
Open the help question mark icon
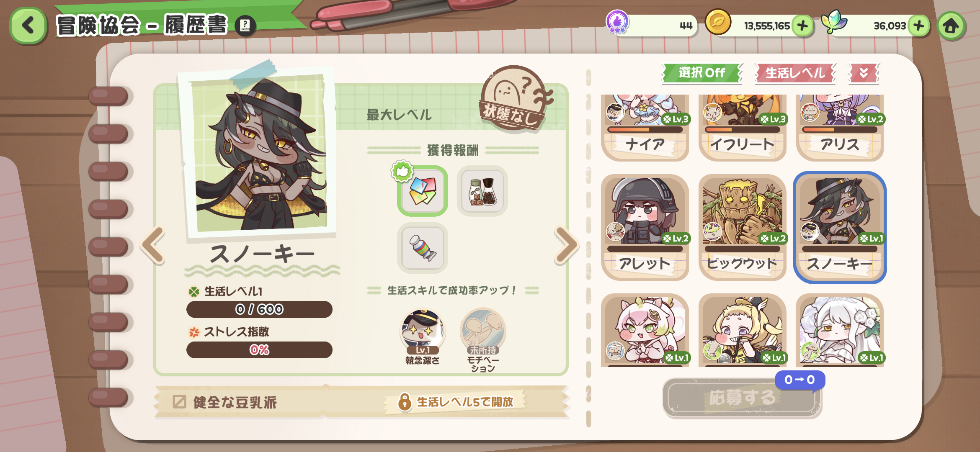pyautogui.click(x=245, y=26)
